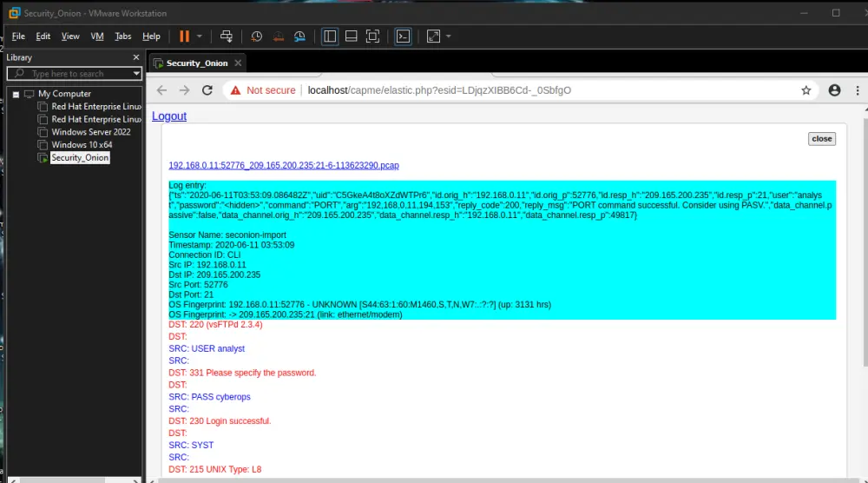Open the browser profile icon
This screenshot has height=483, width=868.
834,90
